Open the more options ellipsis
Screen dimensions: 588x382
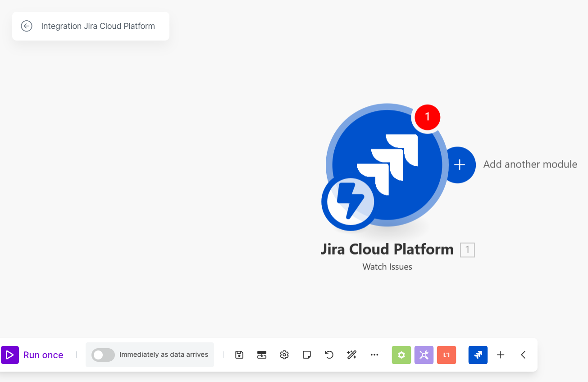click(374, 355)
